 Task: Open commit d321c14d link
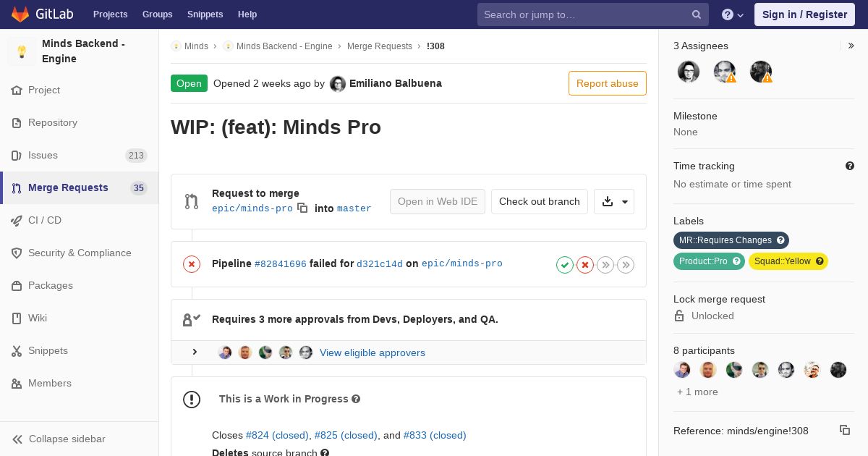pyautogui.click(x=380, y=264)
